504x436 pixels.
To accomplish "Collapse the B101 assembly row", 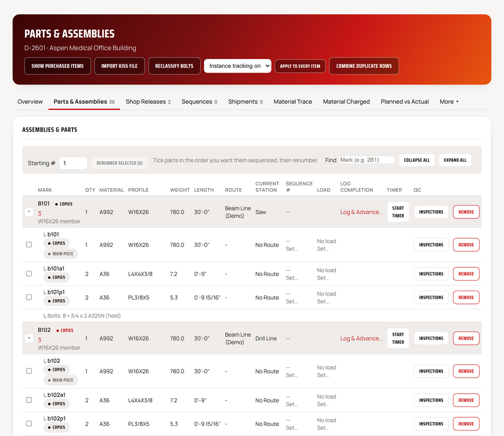I will pos(29,212).
